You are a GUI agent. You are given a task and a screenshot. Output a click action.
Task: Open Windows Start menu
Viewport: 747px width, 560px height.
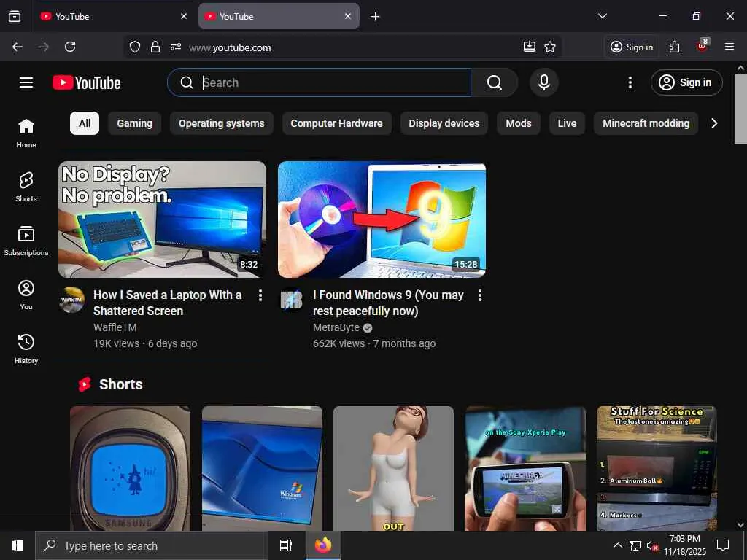18,545
